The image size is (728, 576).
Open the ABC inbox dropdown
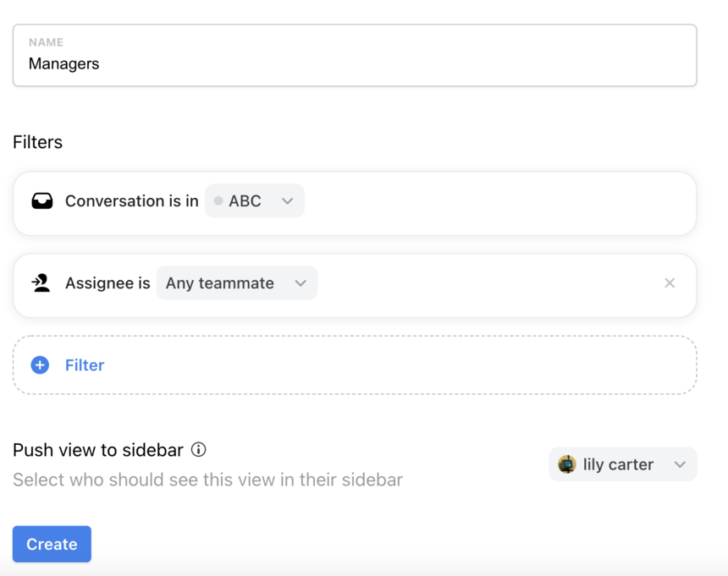click(255, 200)
